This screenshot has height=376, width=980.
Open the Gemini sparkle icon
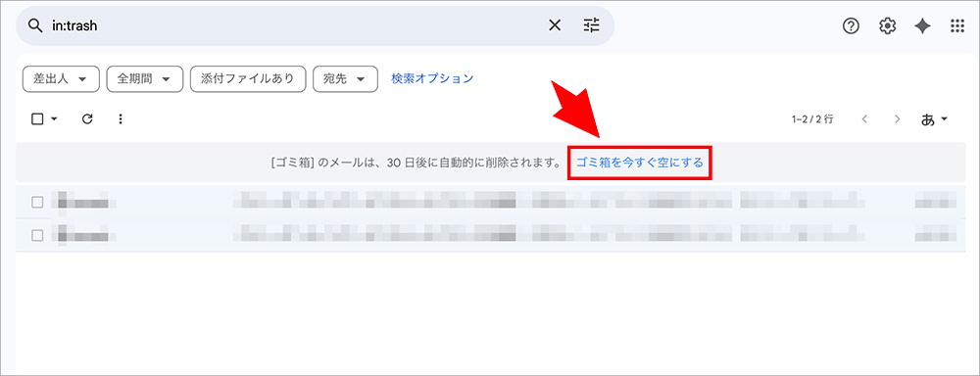pos(922,25)
